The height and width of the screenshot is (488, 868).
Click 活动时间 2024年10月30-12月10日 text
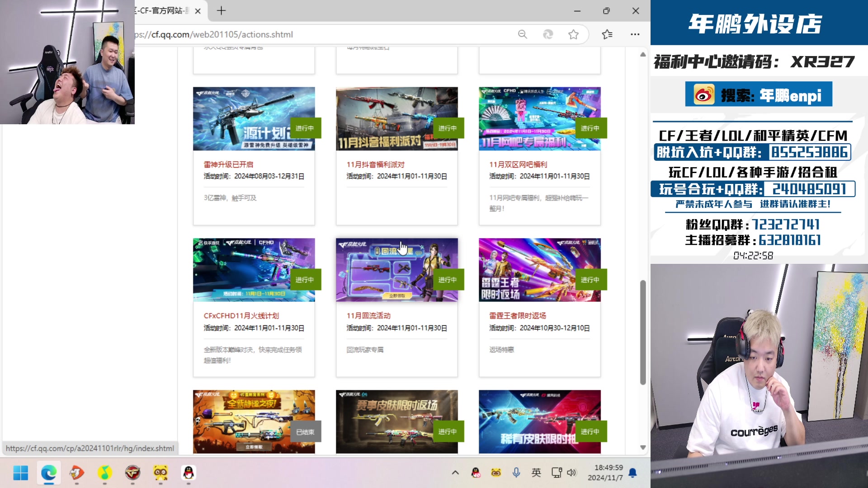point(539,328)
